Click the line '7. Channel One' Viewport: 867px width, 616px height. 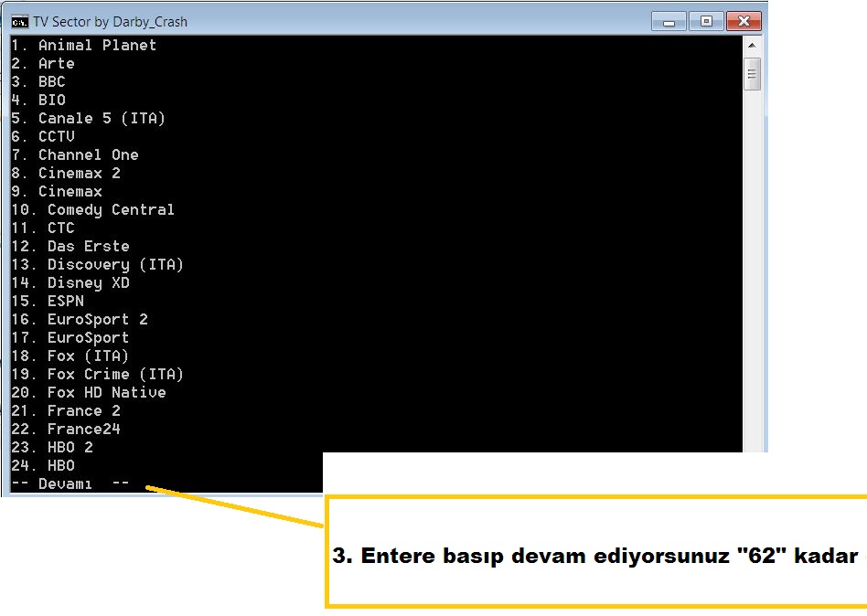tap(75, 154)
